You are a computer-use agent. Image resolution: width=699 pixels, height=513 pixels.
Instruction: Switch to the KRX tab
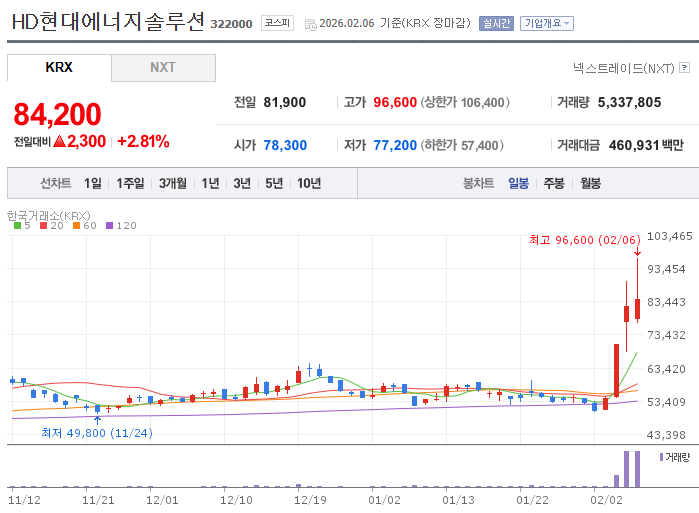(59, 67)
